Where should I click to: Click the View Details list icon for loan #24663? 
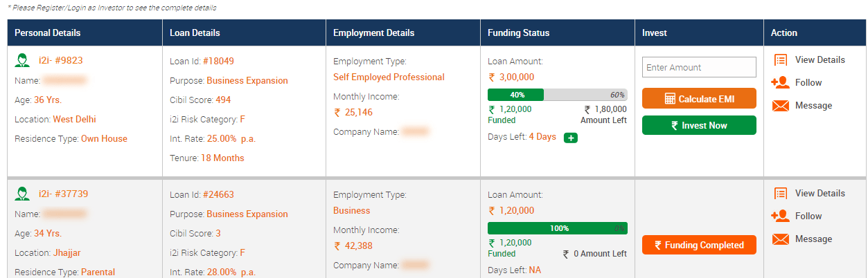pyautogui.click(x=781, y=194)
